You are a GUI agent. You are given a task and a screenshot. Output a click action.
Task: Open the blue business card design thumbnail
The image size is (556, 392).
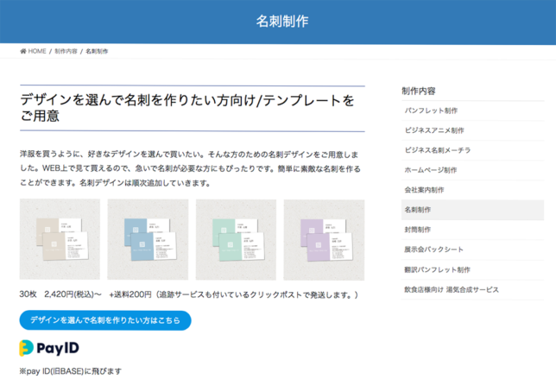click(148, 239)
